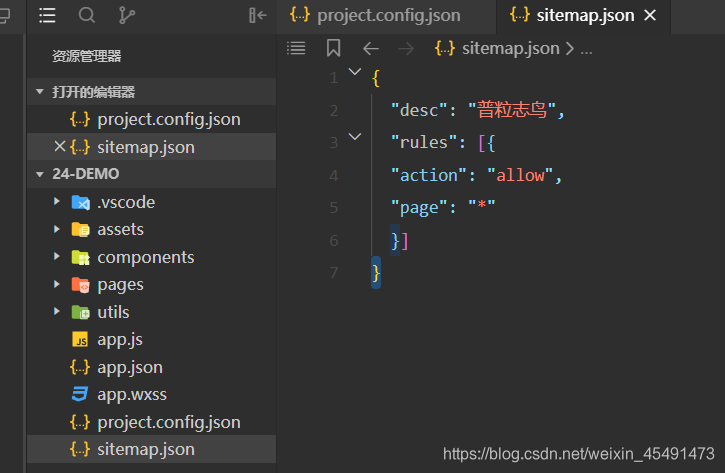Close sitemap.json in open editors list
Viewport: 725px width, 473px height.
(x=59, y=147)
